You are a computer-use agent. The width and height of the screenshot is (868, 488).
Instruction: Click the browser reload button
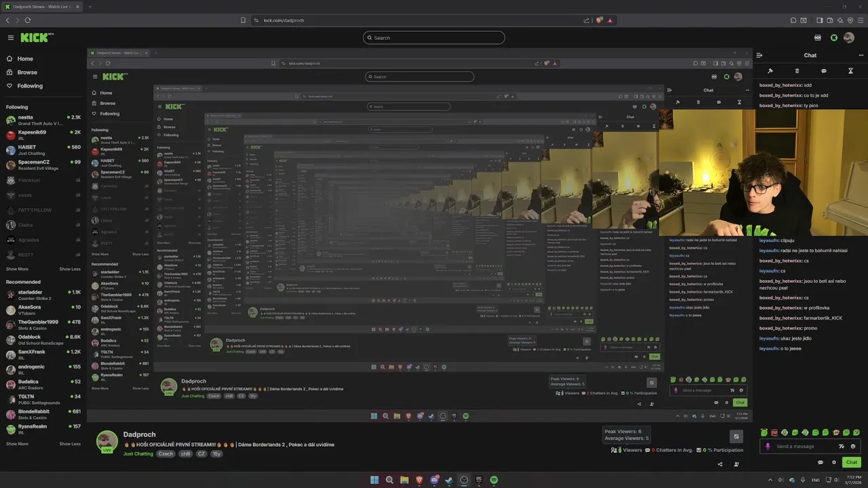point(27,20)
